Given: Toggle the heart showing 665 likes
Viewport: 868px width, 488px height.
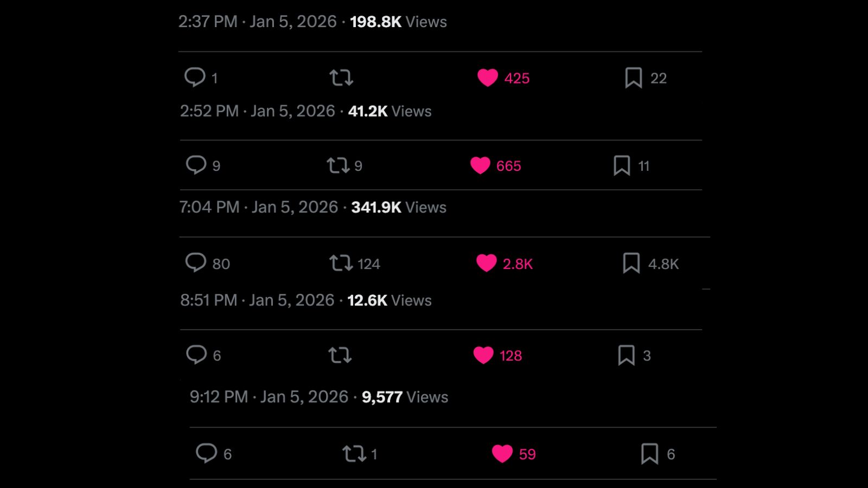Looking at the screenshot, I should [480, 165].
